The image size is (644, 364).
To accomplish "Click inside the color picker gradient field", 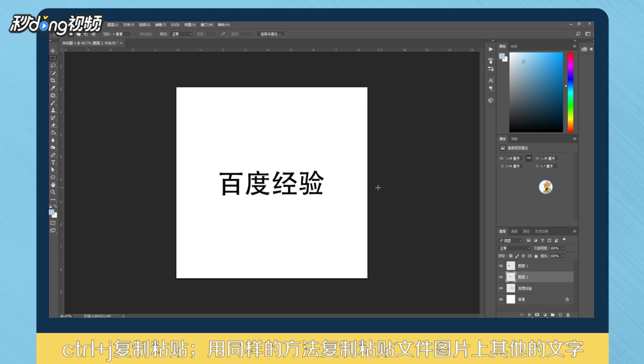I will click(x=536, y=92).
